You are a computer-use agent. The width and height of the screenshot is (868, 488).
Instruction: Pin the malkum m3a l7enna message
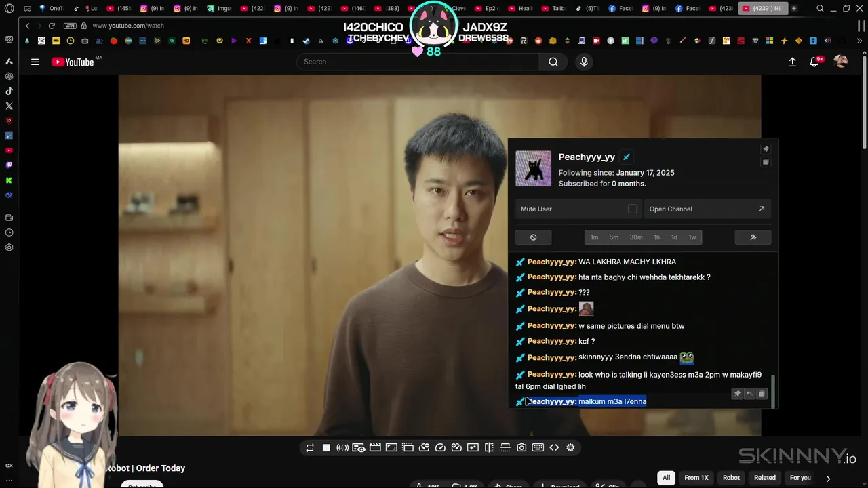click(737, 394)
